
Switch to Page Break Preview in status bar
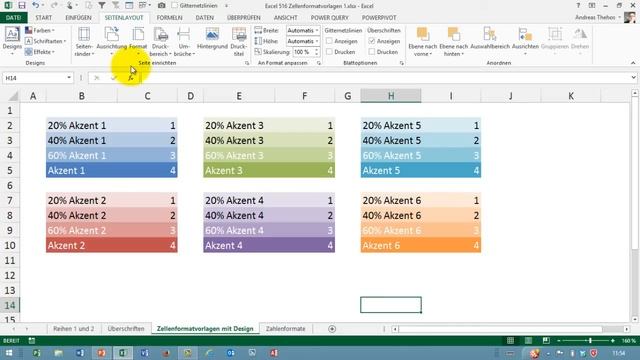click(546, 340)
